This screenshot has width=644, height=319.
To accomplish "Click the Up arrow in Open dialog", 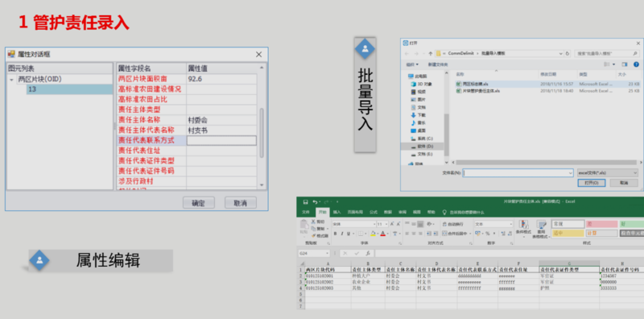I will tap(431, 53).
